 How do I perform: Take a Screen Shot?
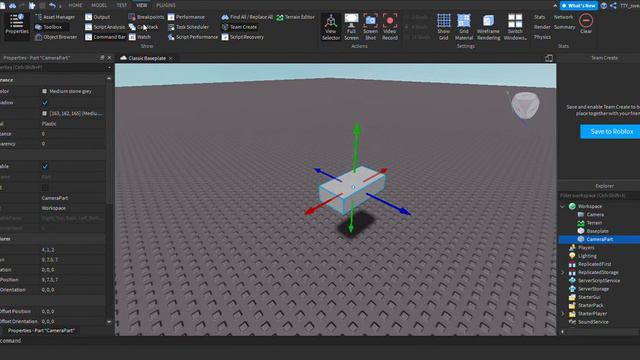click(370, 27)
